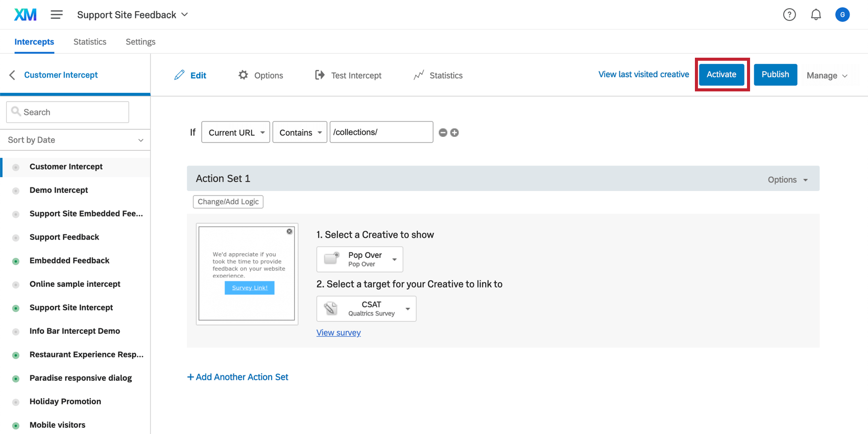Viewport: 868px width, 434px height.
Task: Open View last visited creative link
Action: click(x=644, y=75)
